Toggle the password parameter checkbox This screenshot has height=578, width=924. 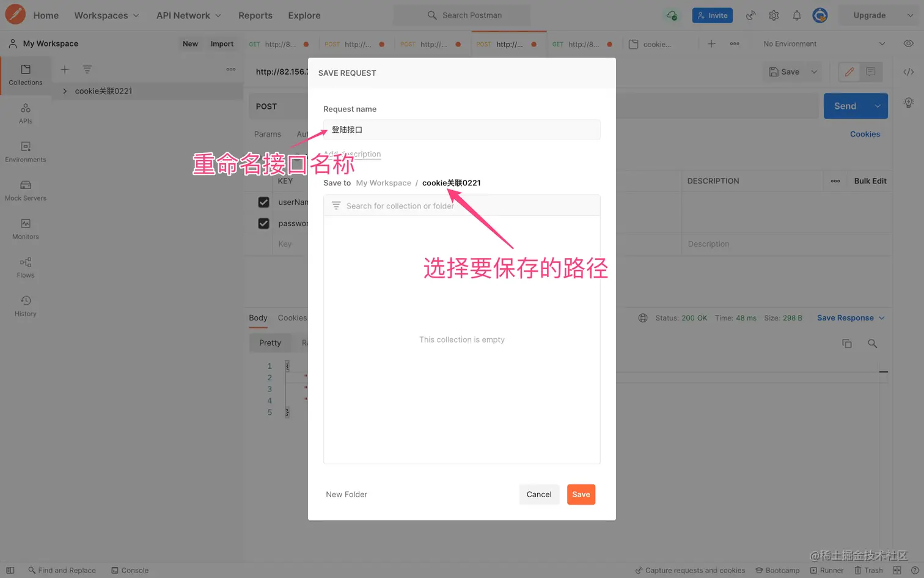263,224
